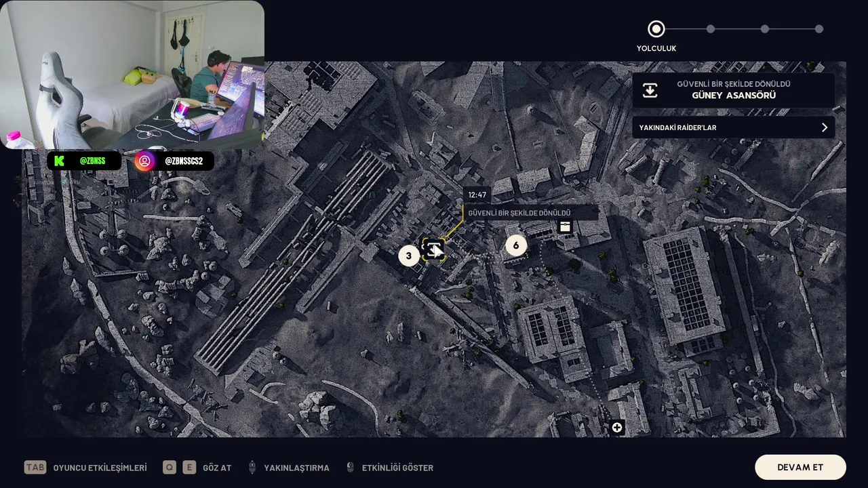Image resolution: width=868 pixels, height=488 pixels.
Task: Click the E key hint
Action: 189,467
